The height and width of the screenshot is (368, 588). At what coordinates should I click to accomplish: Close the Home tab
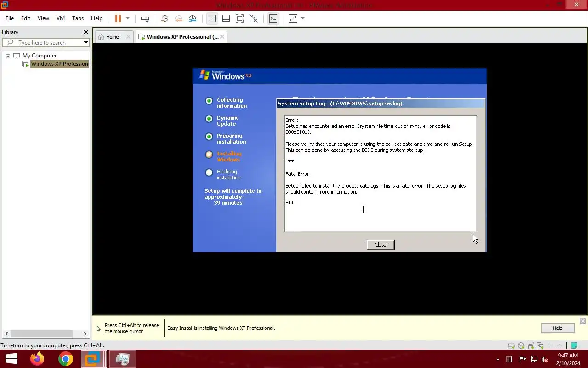(128, 37)
